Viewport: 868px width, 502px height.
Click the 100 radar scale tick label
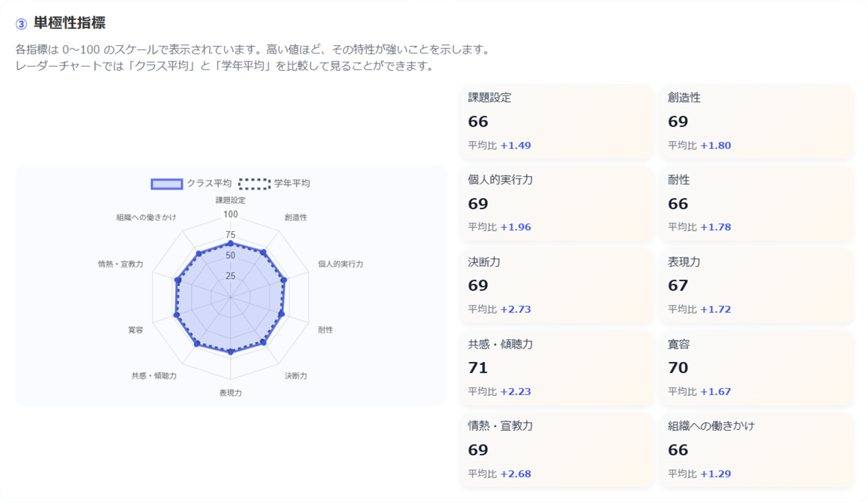231,214
